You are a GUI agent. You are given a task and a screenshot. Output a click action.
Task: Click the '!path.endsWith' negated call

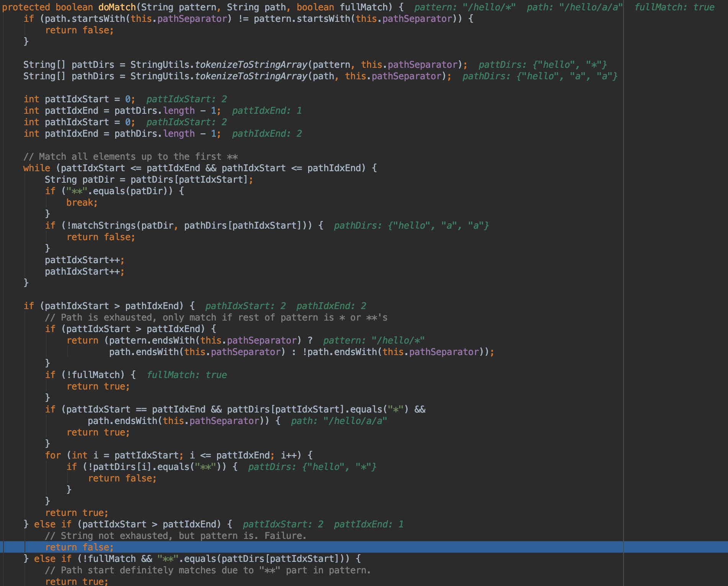[x=340, y=352]
